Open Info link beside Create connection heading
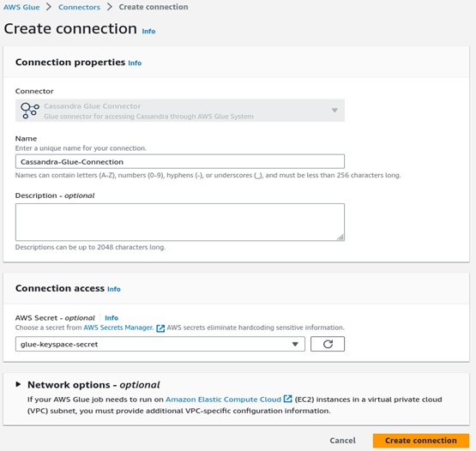 148,31
